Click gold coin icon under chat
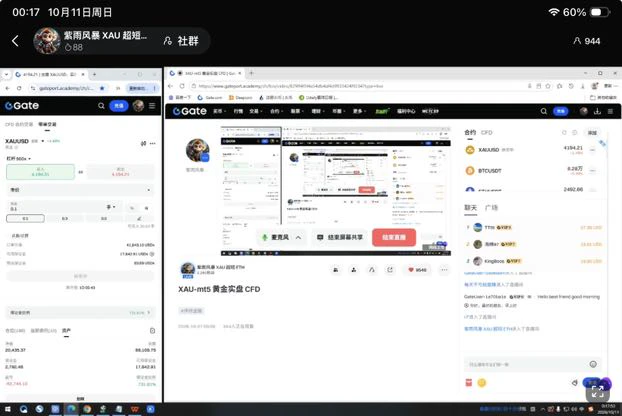Screen dimensions: 622x416 (x=482, y=383)
